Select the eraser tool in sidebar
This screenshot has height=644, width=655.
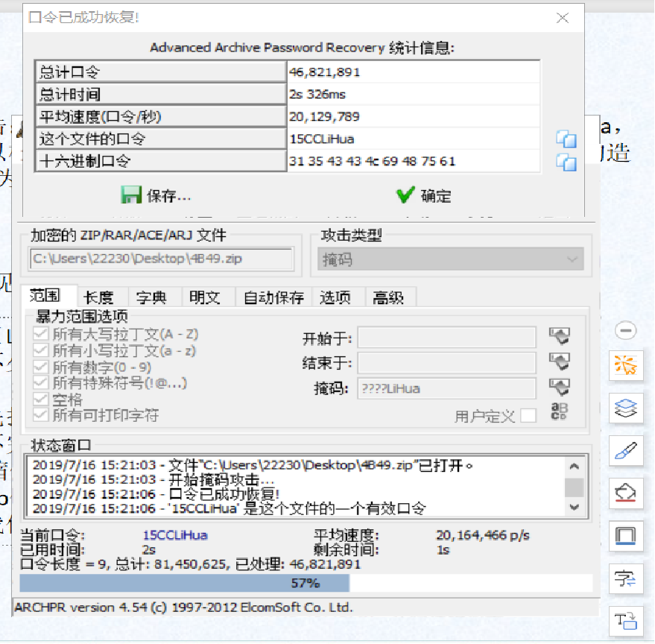tap(625, 493)
